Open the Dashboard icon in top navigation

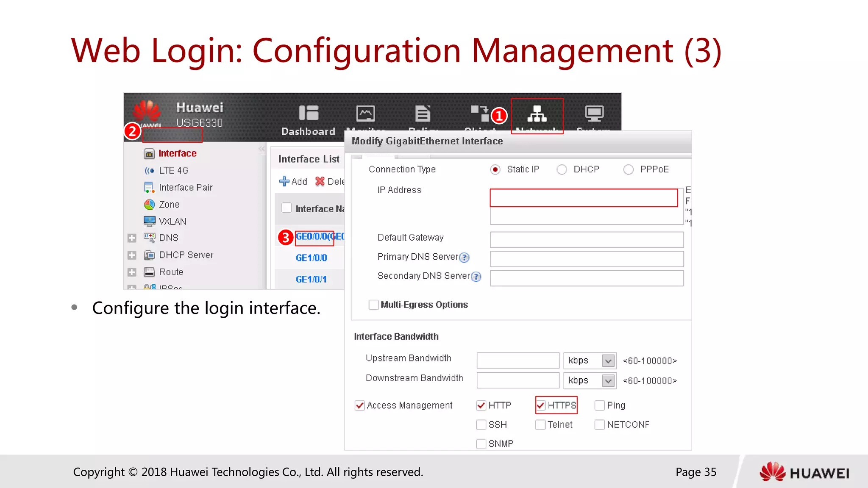[309, 113]
